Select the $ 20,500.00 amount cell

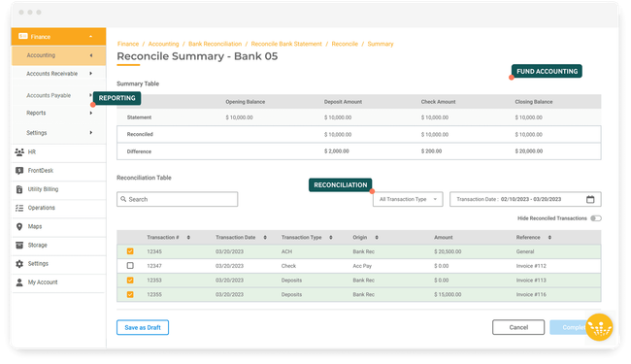click(x=448, y=251)
